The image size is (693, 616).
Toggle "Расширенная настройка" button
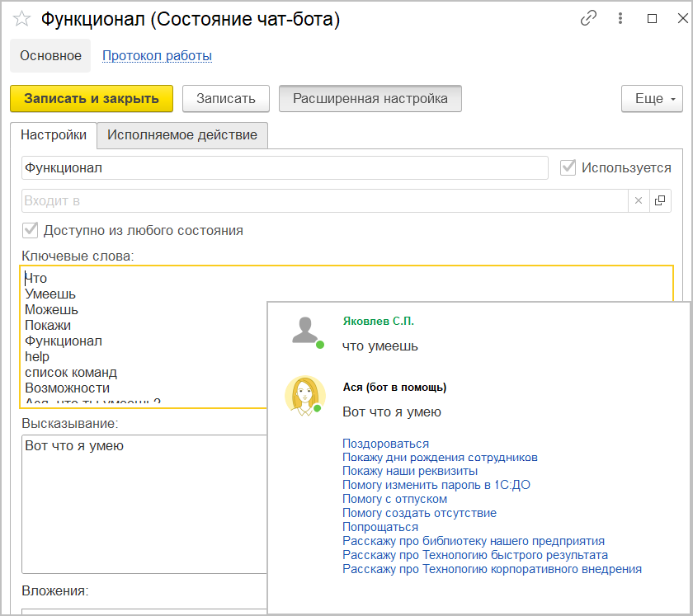[370, 99]
